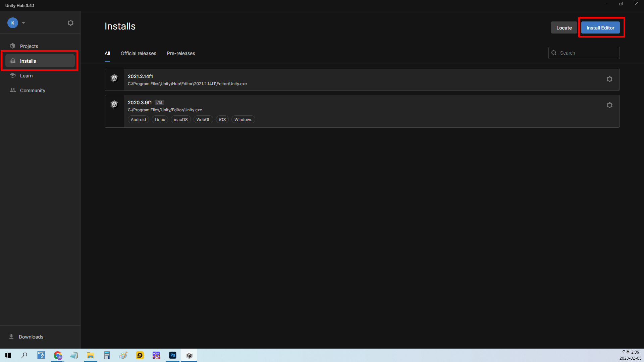Image resolution: width=644 pixels, height=362 pixels.
Task: Select the All tab
Action: click(x=107, y=53)
